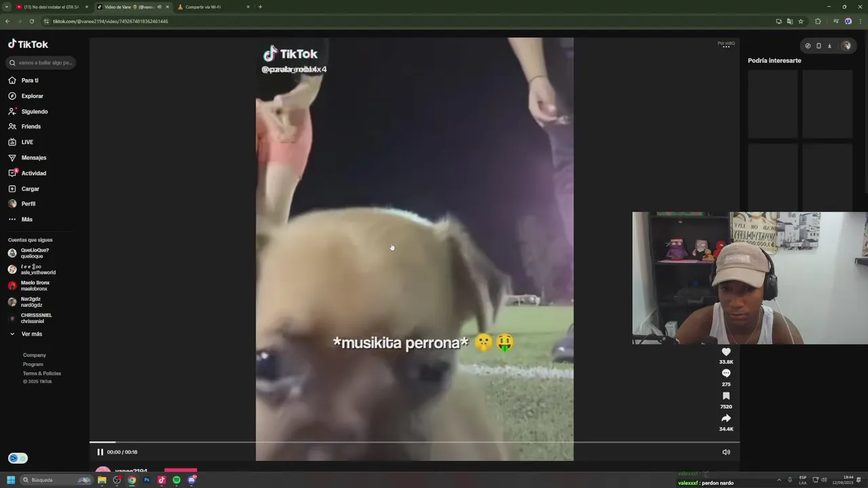Go back to the previous page
Viewport: 868px width, 488px height.
coord(7,21)
